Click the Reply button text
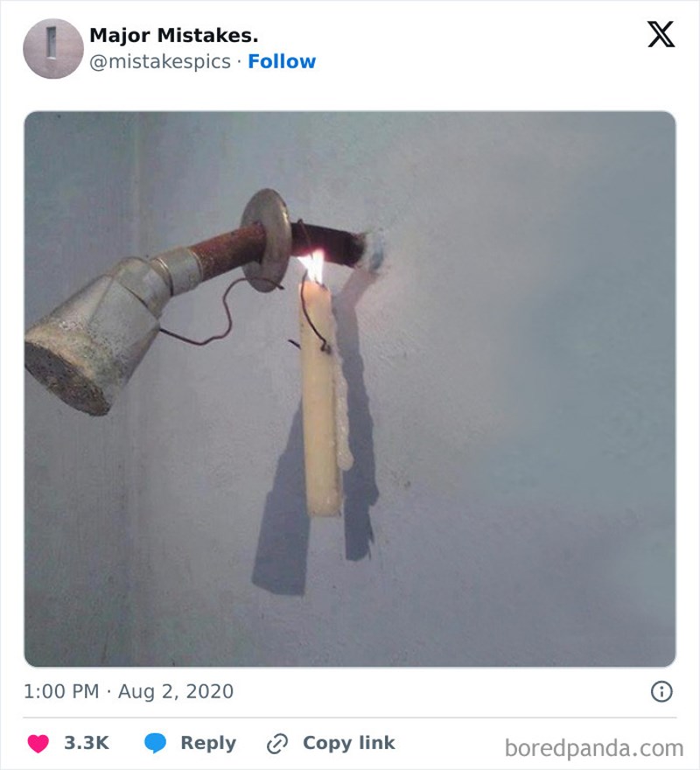 coord(208,743)
